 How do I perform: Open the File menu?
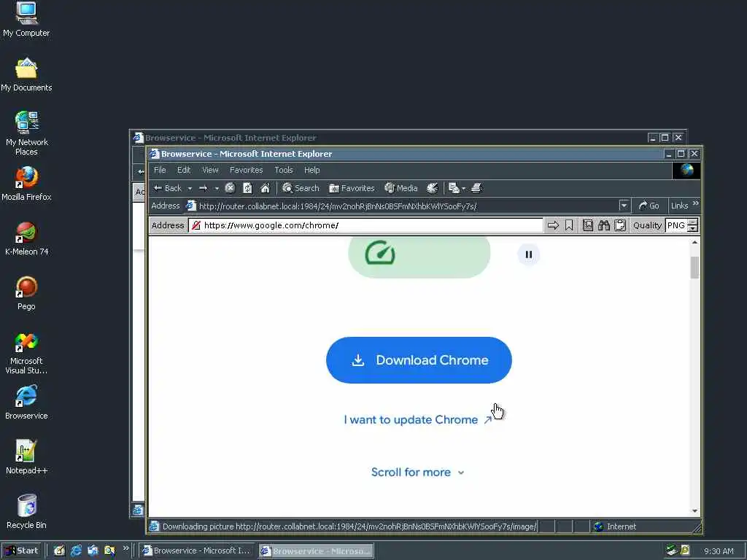tap(160, 170)
